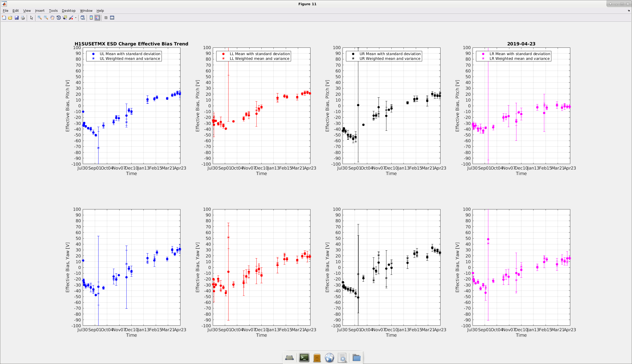Open the Edit menu

[15, 11]
